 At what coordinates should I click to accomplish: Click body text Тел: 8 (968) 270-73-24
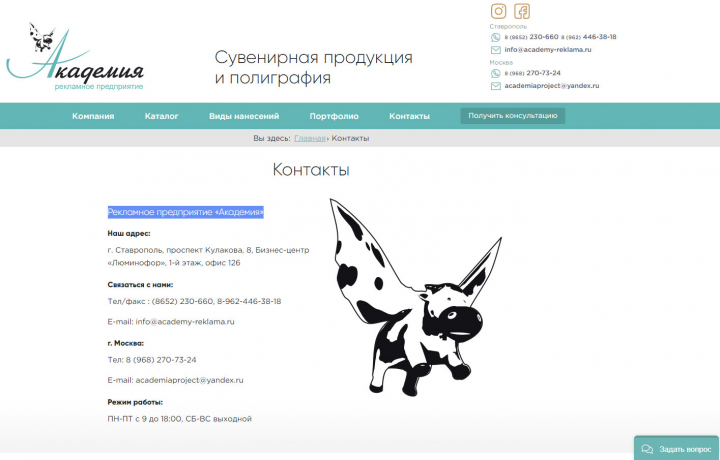pos(152,360)
